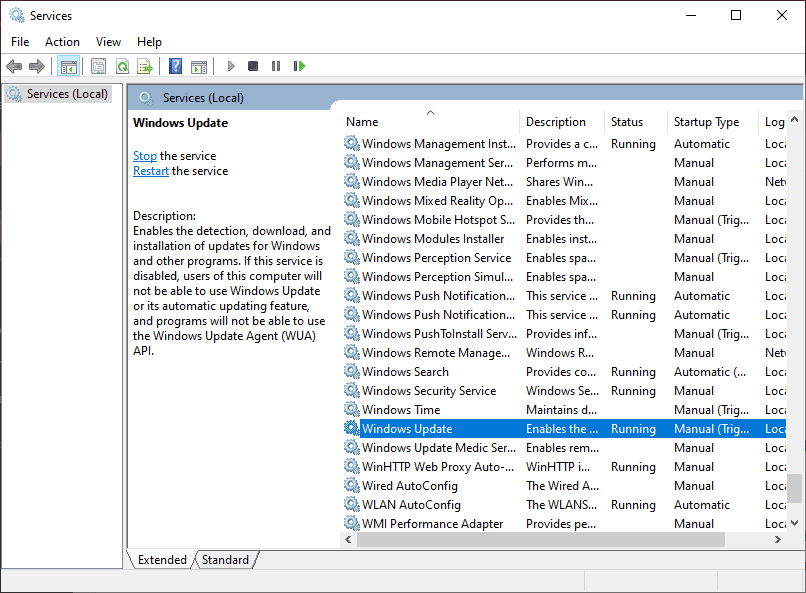The image size is (806, 593).
Task: Click the gear icon of Wired AutoConfig
Action: click(x=352, y=485)
